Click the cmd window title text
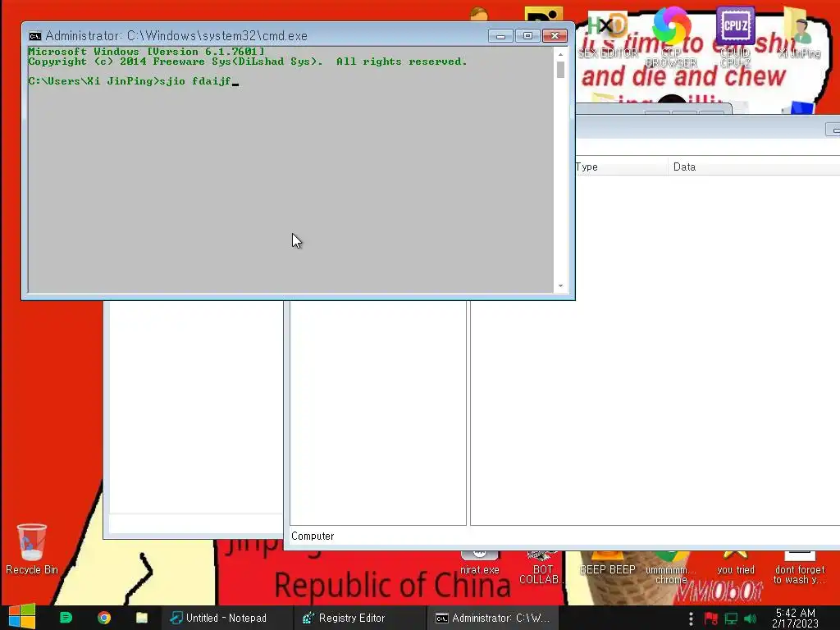The image size is (840, 630). 176,36
